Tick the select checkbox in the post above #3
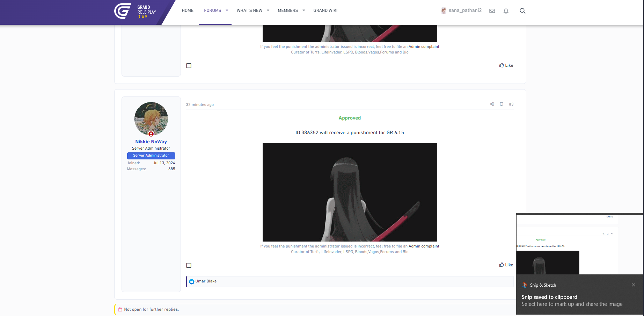The height and width of the screenshot is (316, 644). click(189, 66)
